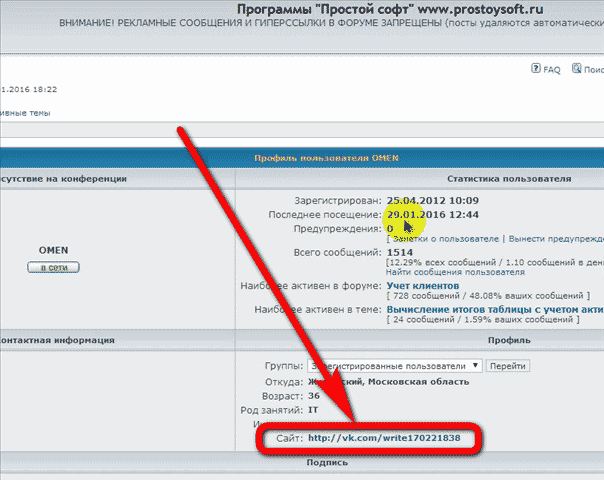604x480 pixels.
Task: Click Вынести предупреждение link
Action: pyautogui.click(x=555, y=239)
